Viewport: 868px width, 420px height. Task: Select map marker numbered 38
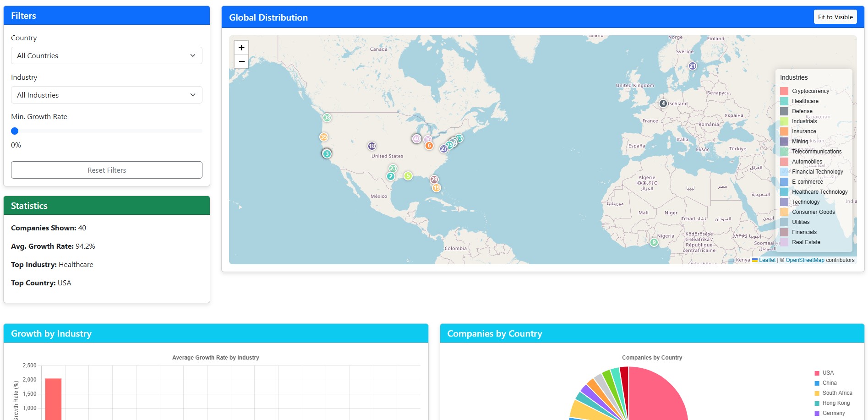327,118
